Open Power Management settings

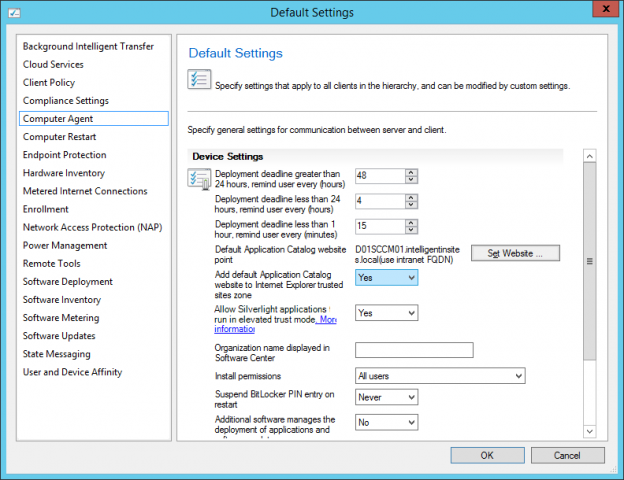coord(65,246)
